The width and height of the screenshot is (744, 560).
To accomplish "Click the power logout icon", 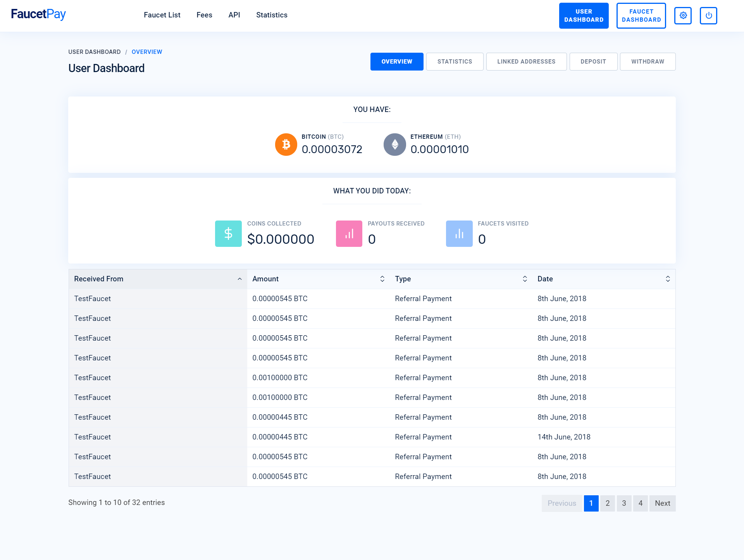I will tap(708, 16).
